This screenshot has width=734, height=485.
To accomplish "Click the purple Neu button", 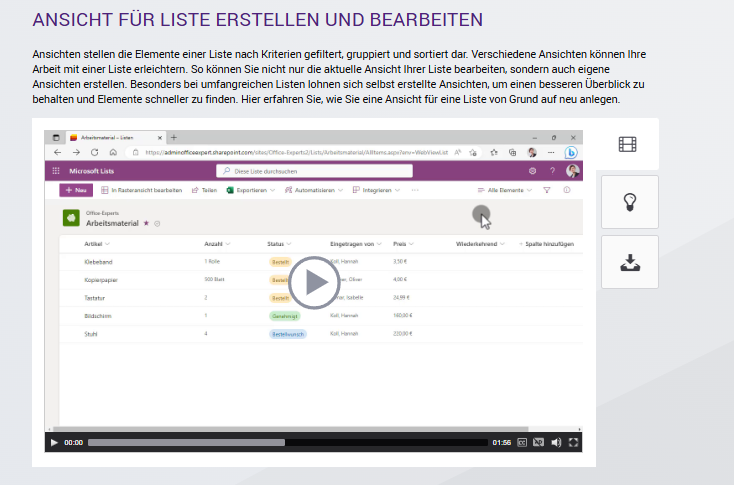I will [76, 190].
